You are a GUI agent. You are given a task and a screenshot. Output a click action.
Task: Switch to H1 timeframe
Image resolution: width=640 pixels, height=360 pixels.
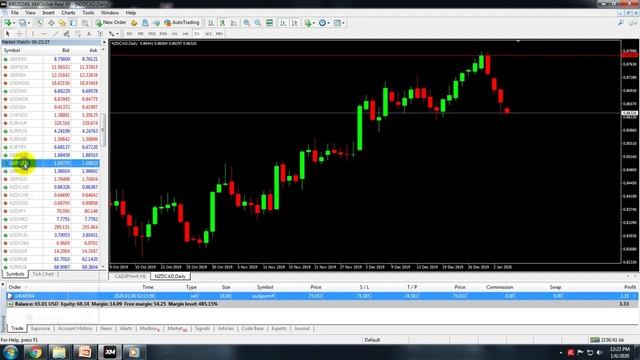[x=174, y=33]
